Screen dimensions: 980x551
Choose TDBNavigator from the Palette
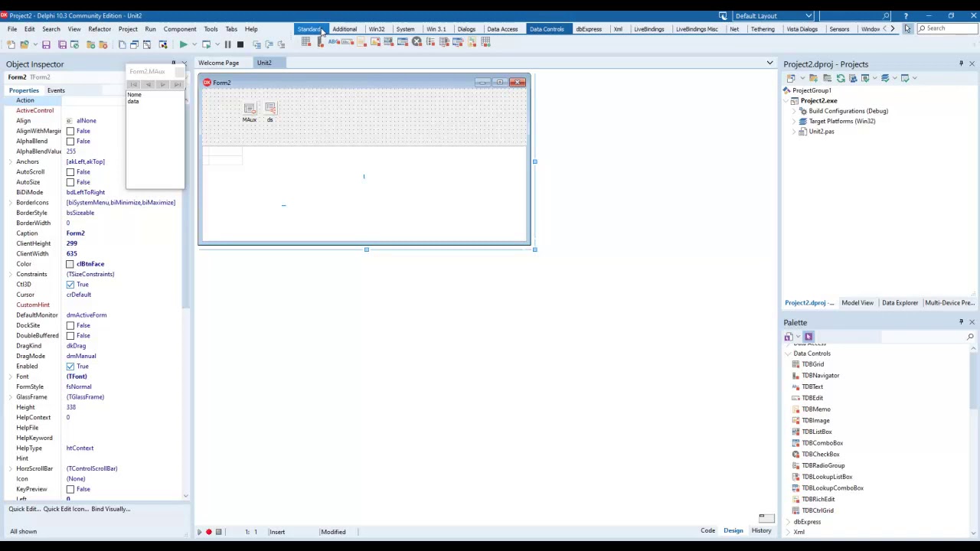click(820, 376)
